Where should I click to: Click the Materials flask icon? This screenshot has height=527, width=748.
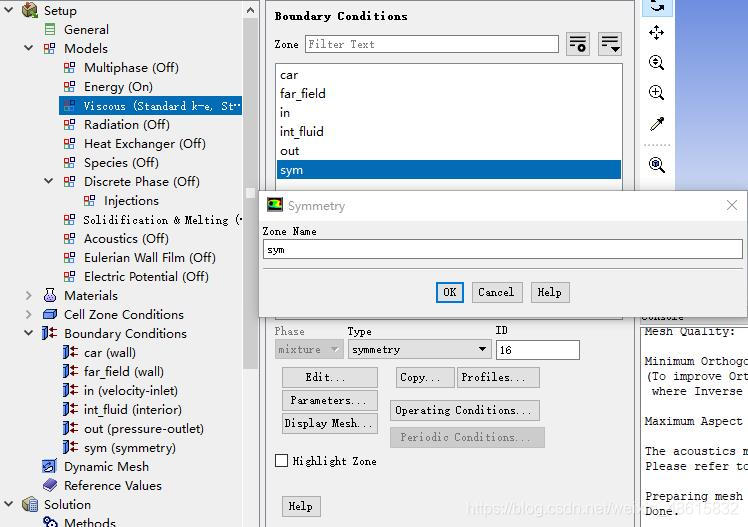[x=50, y=295]
